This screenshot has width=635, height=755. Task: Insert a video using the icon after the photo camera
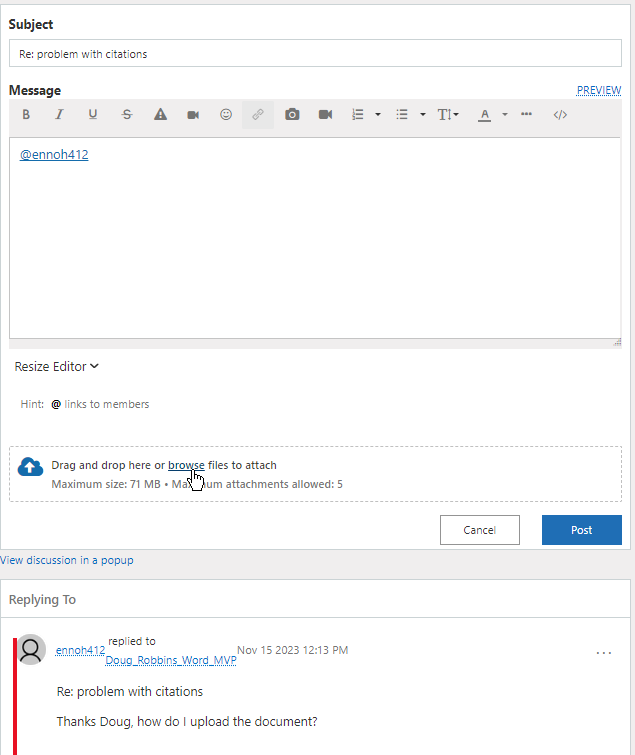325,115
